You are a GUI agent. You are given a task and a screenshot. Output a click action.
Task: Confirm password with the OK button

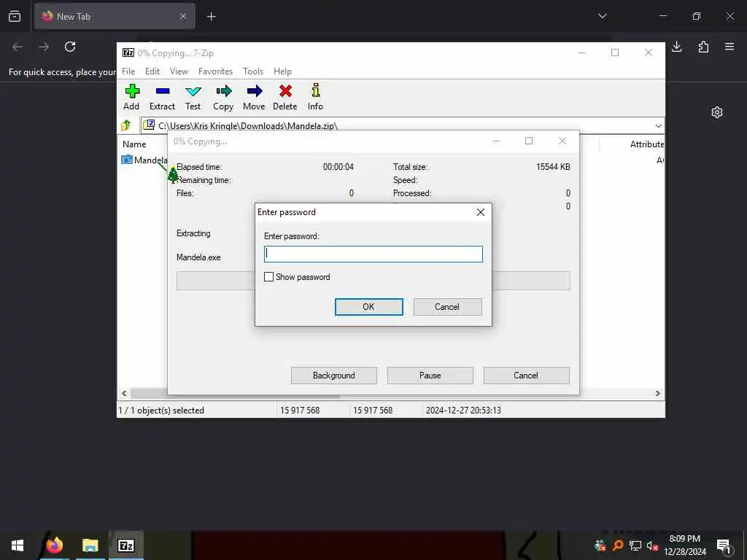(x=368, y=307)
